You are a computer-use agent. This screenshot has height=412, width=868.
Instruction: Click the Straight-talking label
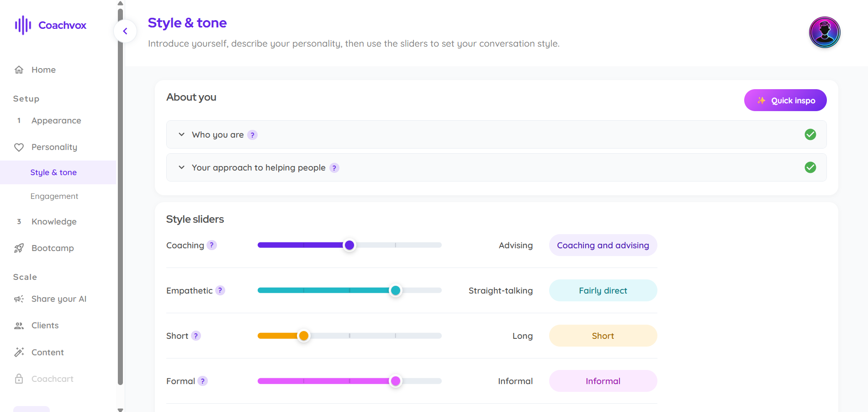pos(501,290)
